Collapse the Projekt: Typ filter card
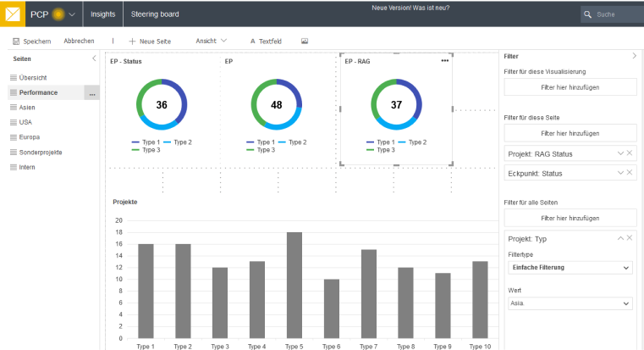 click(x=619, y=238)
